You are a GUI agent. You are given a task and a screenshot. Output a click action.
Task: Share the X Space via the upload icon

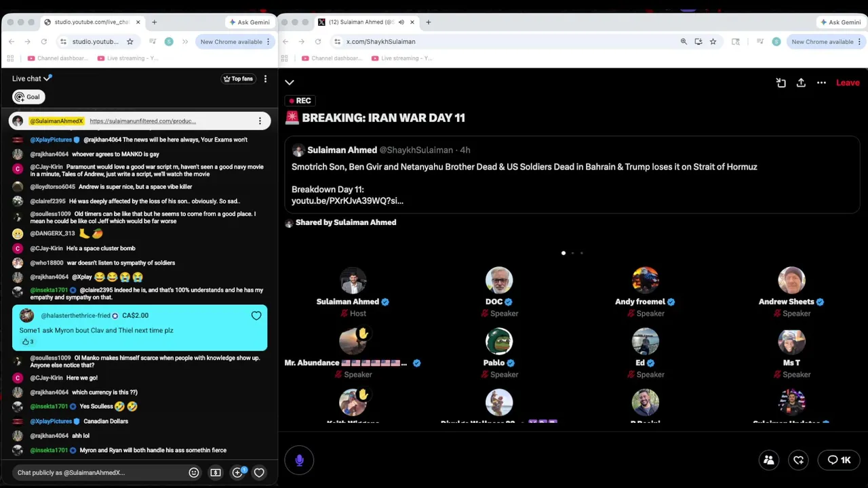tap(801, 83)
